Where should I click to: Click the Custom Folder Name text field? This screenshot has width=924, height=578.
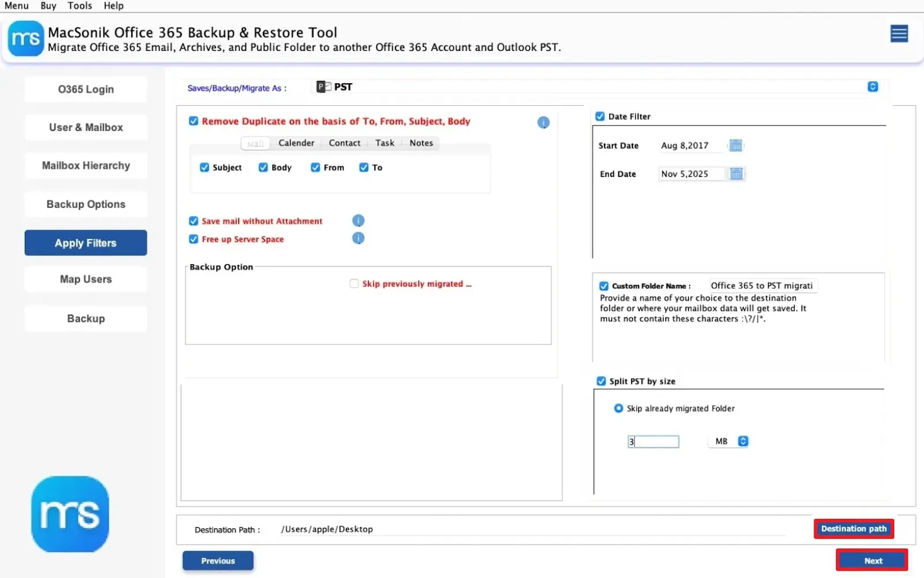click(x=763, y=286)
